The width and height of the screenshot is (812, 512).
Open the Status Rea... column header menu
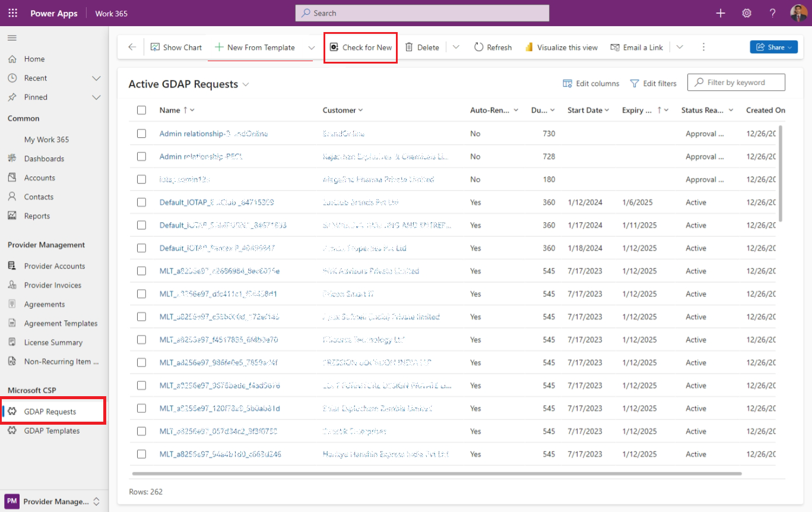(x=707, y=110)
